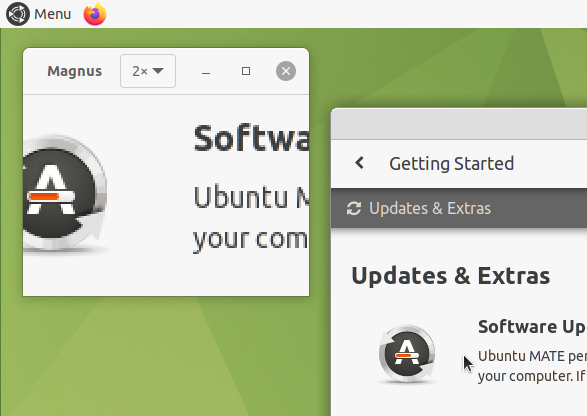Select the Updates & Extras dark section bar

click(459, 208)
